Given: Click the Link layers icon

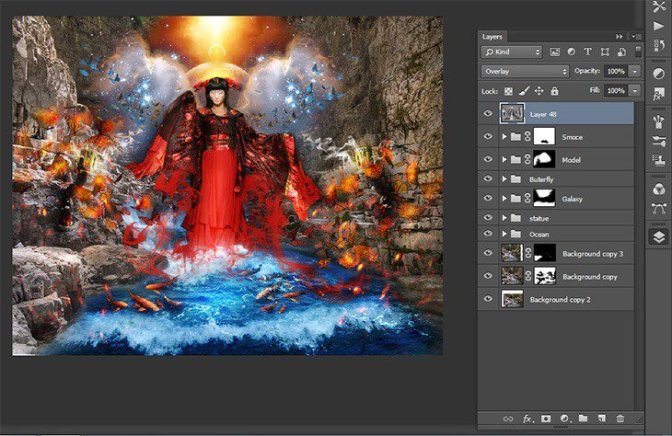Looking at the screenshot, I should click(x=508, y=419).
